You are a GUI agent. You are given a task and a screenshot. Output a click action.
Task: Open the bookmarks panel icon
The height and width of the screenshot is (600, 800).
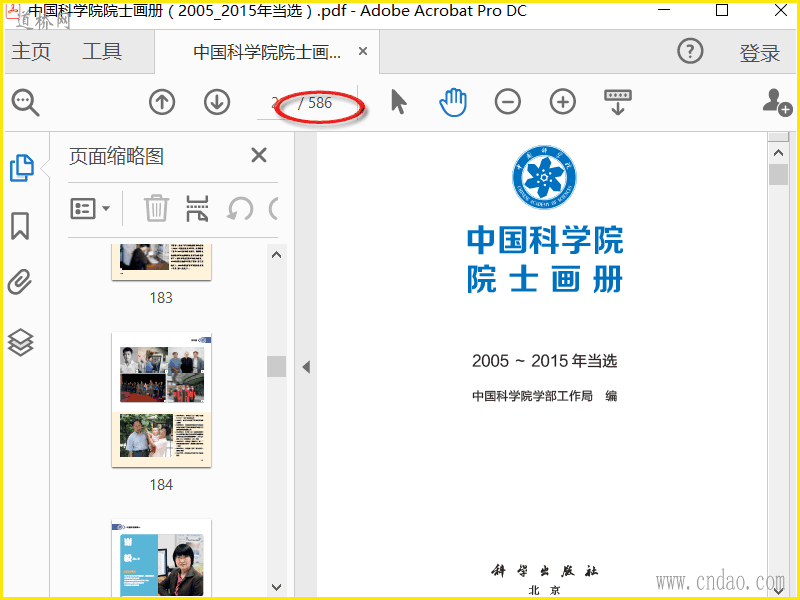pyautogui.click(x=20, y=226)
